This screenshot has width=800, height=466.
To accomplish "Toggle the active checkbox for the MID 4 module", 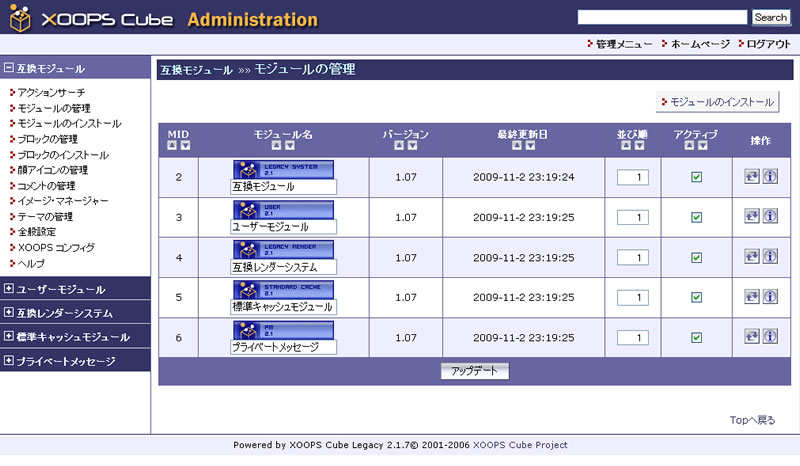I will click(696, 257).
